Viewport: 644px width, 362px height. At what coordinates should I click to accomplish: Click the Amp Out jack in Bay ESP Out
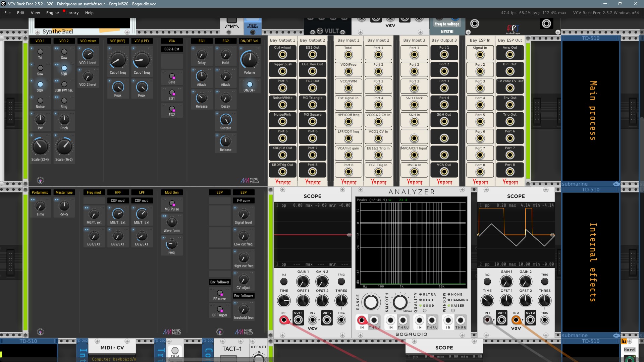point(510,55)
